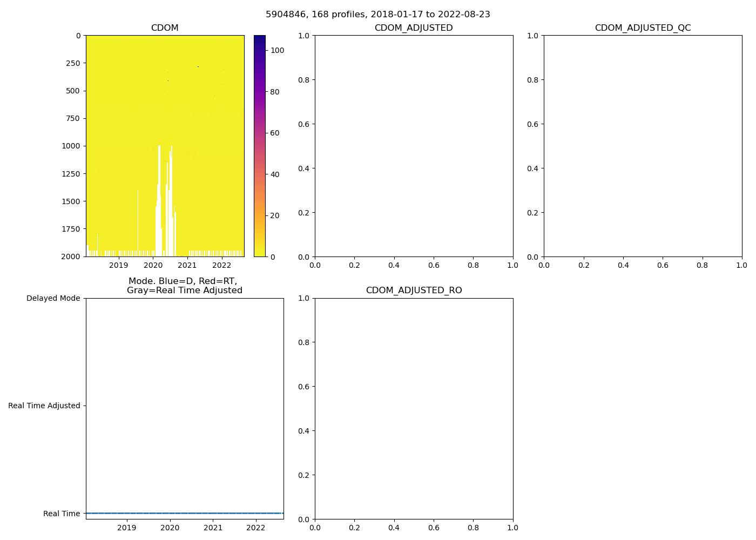Image resolution: width=756 pixels, height=540 pixels.
Task: Click the figure title with profile 5904846
Action: 377,15
